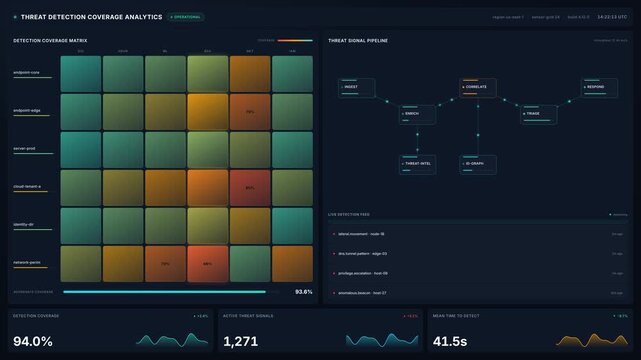Click the orange Mean Time to Detect sparkline
Image resolution: width=641 pixels, height=360 pixels.
(x=592, y=340)
